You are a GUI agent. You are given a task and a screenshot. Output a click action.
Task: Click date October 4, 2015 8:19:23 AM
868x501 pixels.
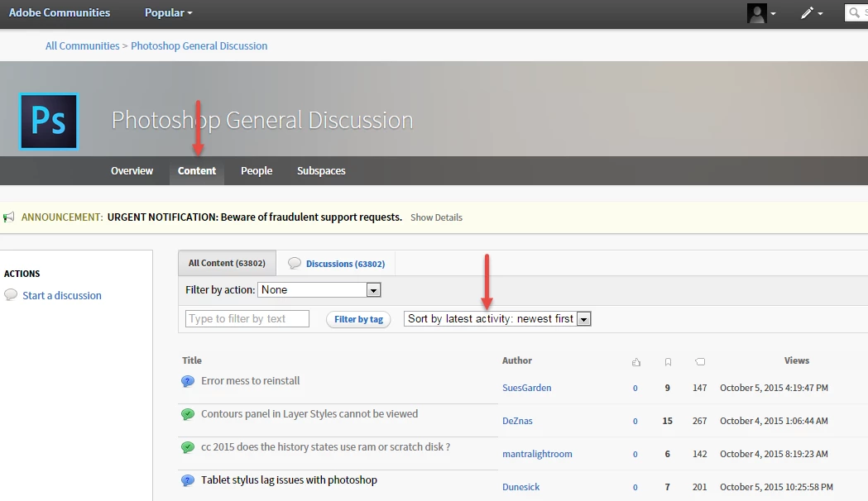[x=774, y=454]
